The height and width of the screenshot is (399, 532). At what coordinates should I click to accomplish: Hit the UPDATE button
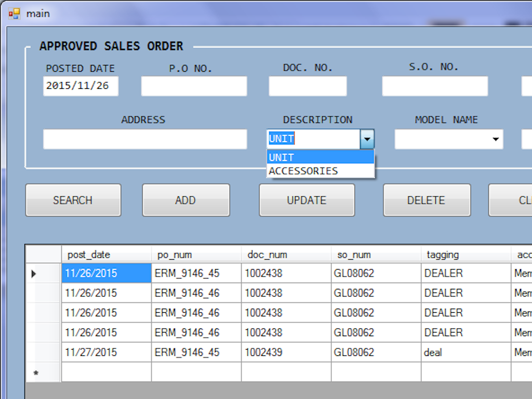coord(307,200)
